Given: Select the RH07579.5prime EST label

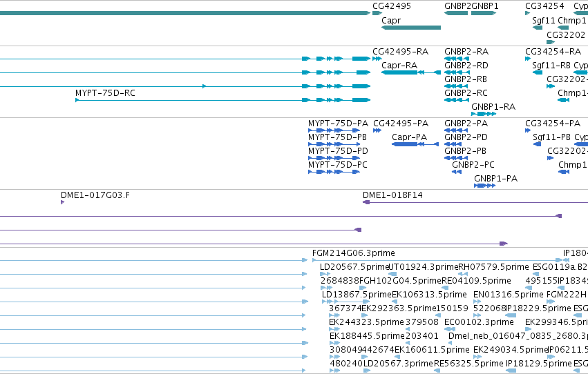Looking at the screenshot, I should click(x=493, y=267).
